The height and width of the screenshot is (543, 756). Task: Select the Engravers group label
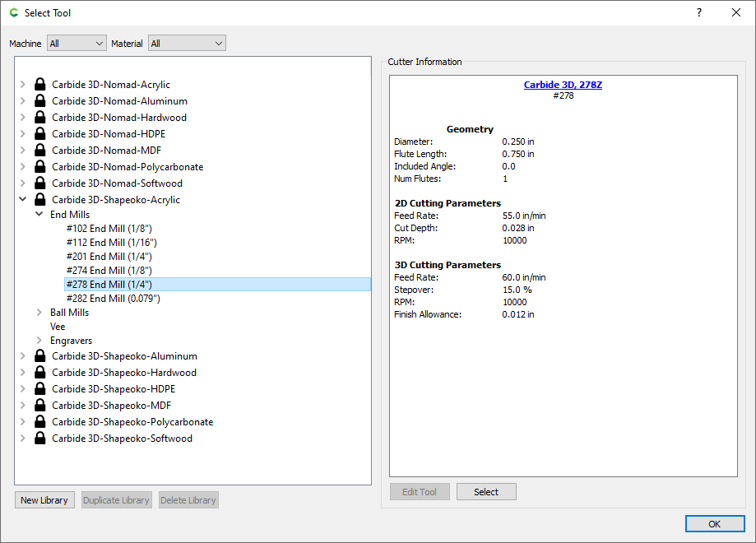click(71, 341)
